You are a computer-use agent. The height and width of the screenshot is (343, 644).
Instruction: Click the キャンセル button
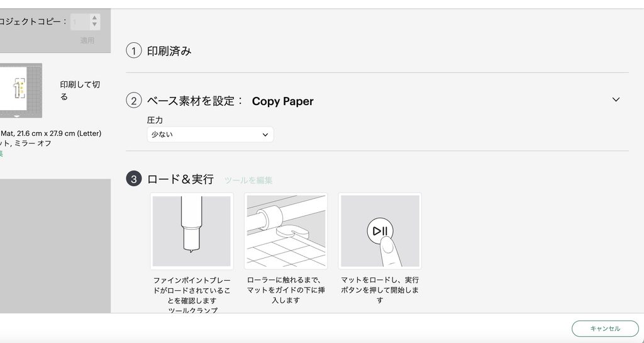click(605, 329)
